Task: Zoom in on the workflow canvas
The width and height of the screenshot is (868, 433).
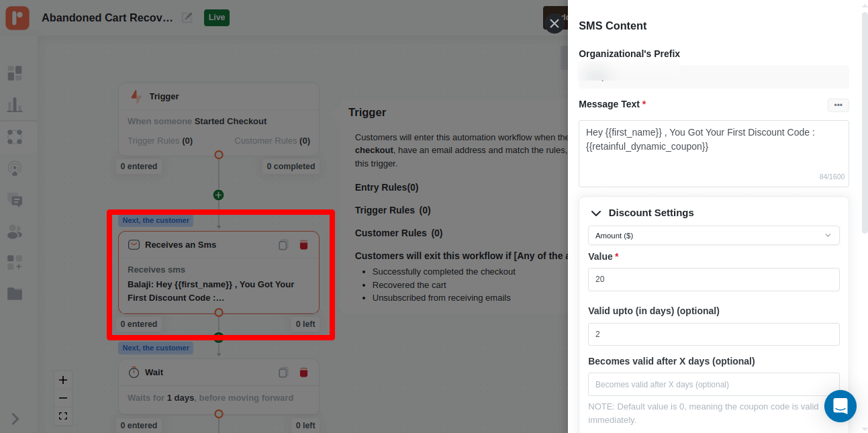Action: coord(63,380)
